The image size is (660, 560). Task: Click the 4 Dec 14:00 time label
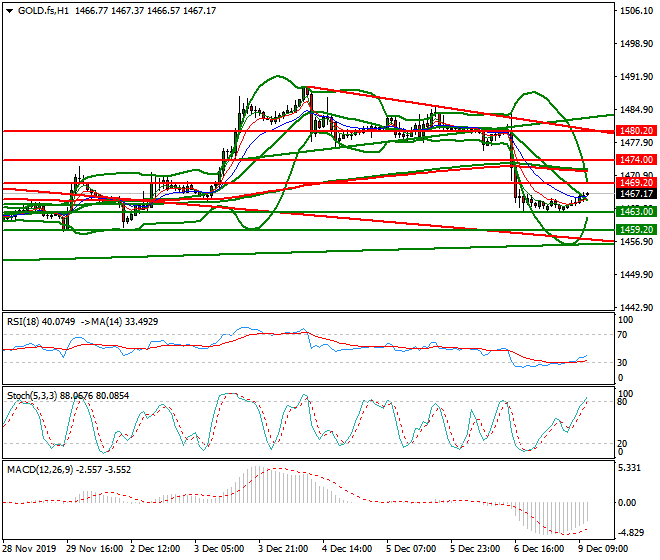point(347,549)
